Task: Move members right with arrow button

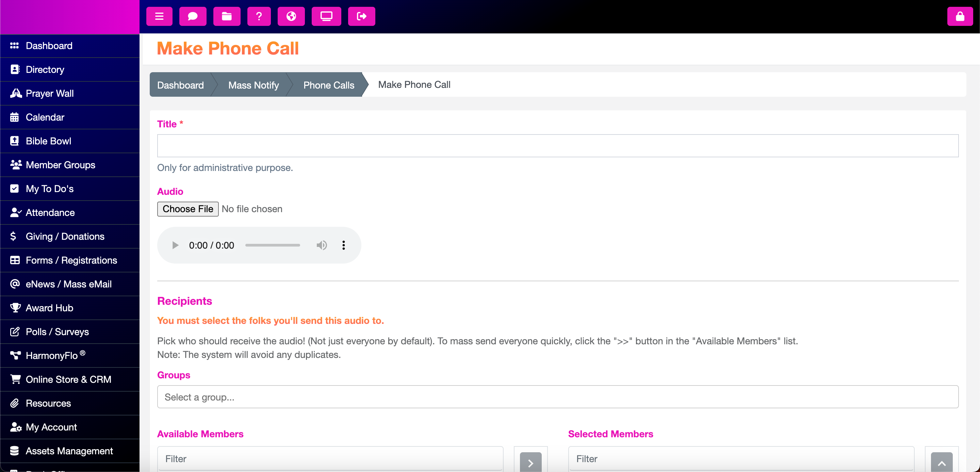Action: tap(531, 462)
